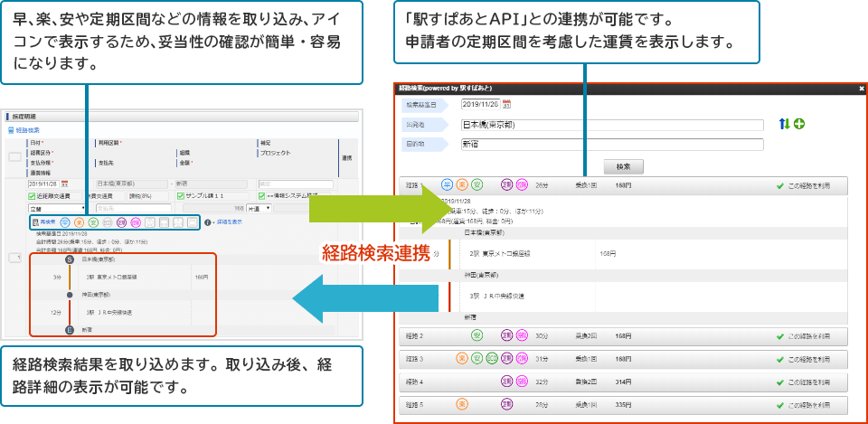Toggle the 近距離交通費 checkbox
868x424 pixels.
pyautogui.click(x=32, y=196)
